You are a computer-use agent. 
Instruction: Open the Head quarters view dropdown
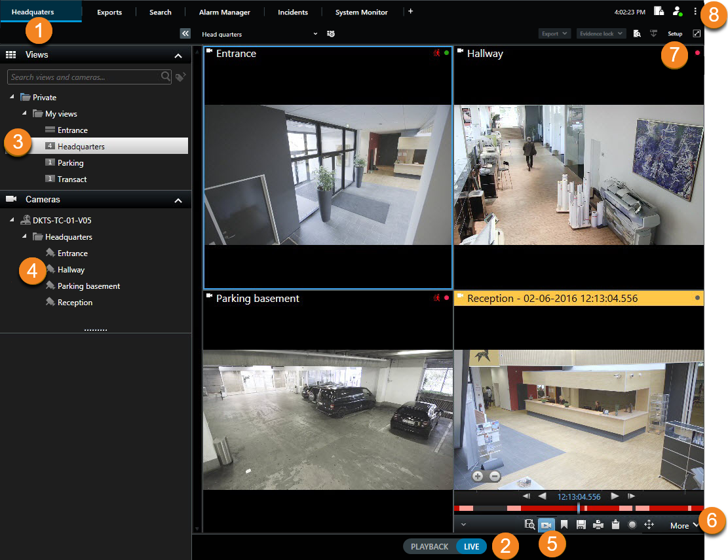[315, 33]
